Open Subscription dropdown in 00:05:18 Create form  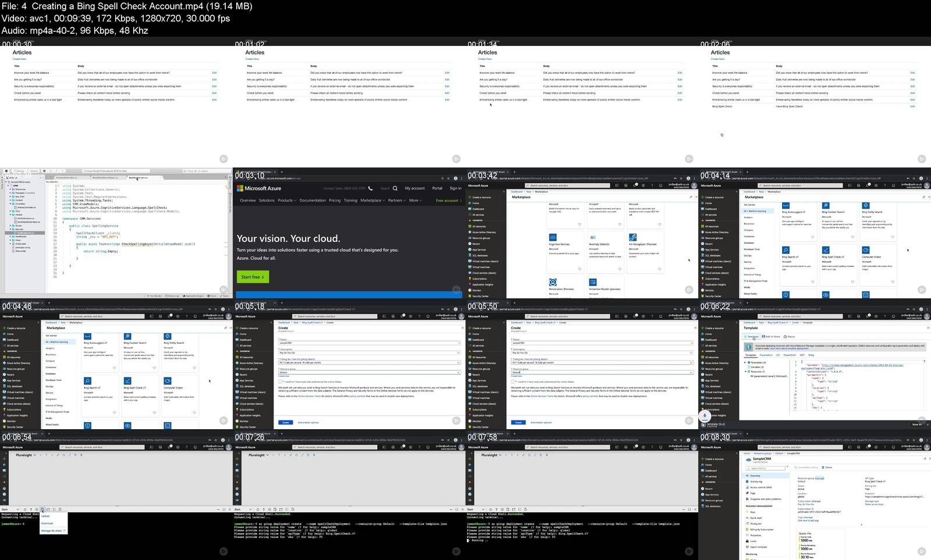click(x=370, y=353)
